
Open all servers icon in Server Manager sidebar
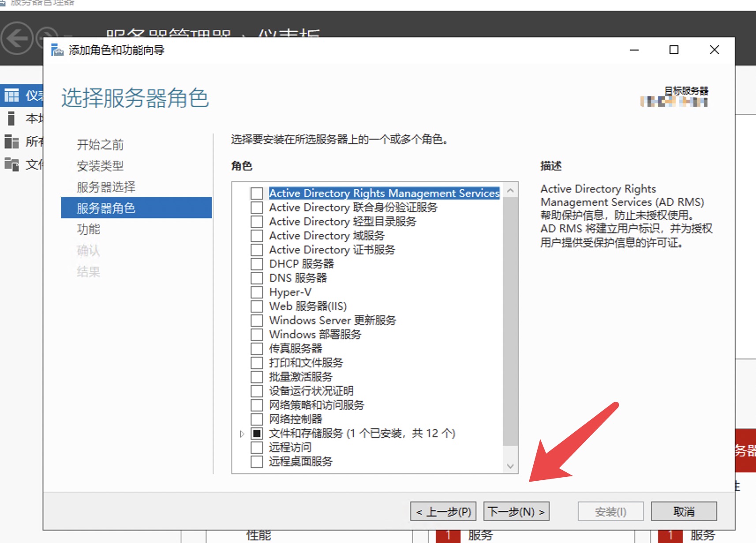[x=11, y=142]
